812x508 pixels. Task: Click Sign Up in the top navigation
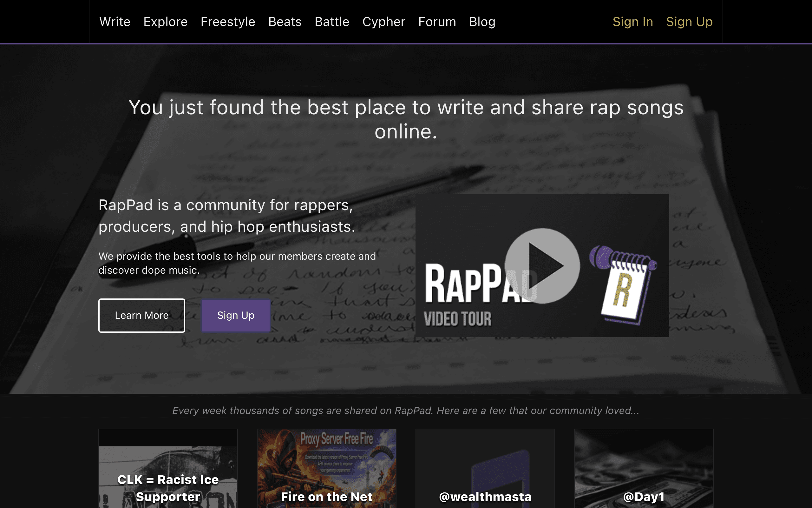point(689,22)
